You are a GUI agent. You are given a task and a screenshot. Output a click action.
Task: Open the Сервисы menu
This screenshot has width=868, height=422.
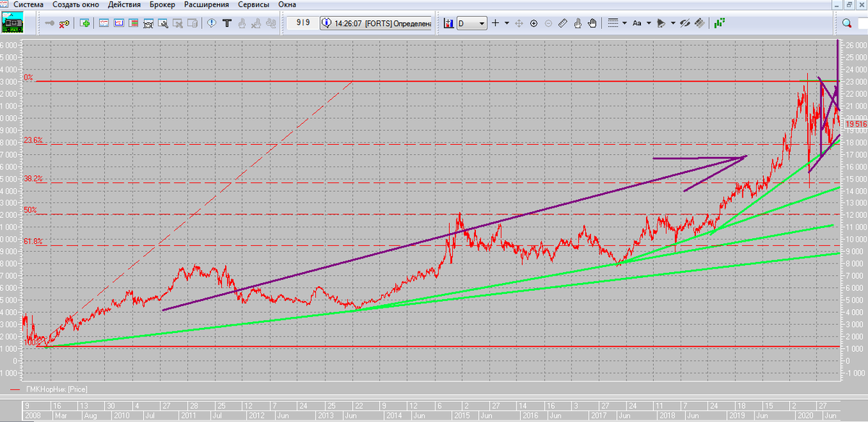[x=252, y=4]
